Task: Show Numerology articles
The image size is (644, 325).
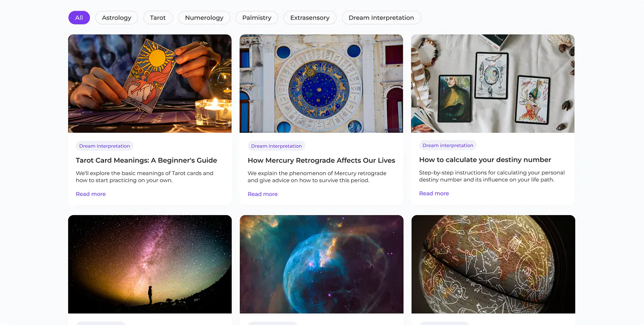Action: 204,18
